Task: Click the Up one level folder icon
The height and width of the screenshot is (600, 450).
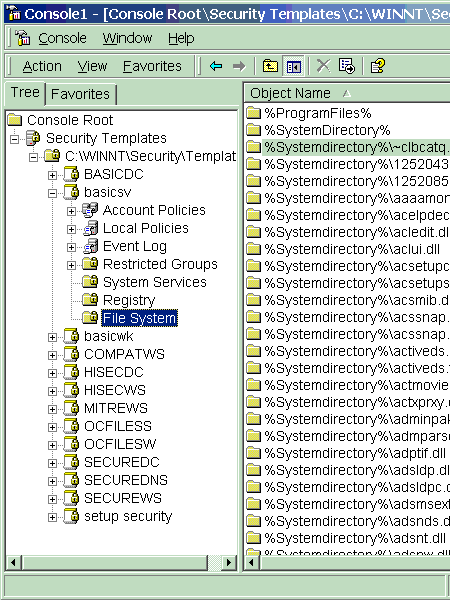Action: 270,66
